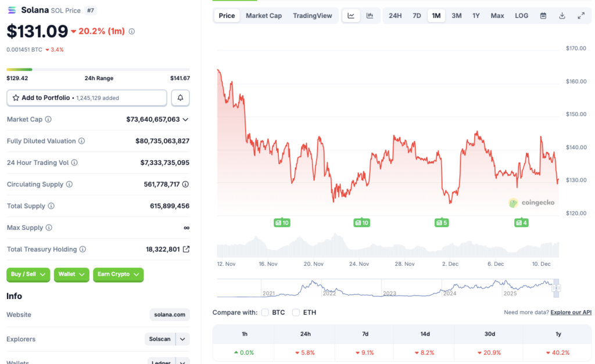Switch to the TradingView tab
Screen dimensions: 595x364
coord(313,16)
